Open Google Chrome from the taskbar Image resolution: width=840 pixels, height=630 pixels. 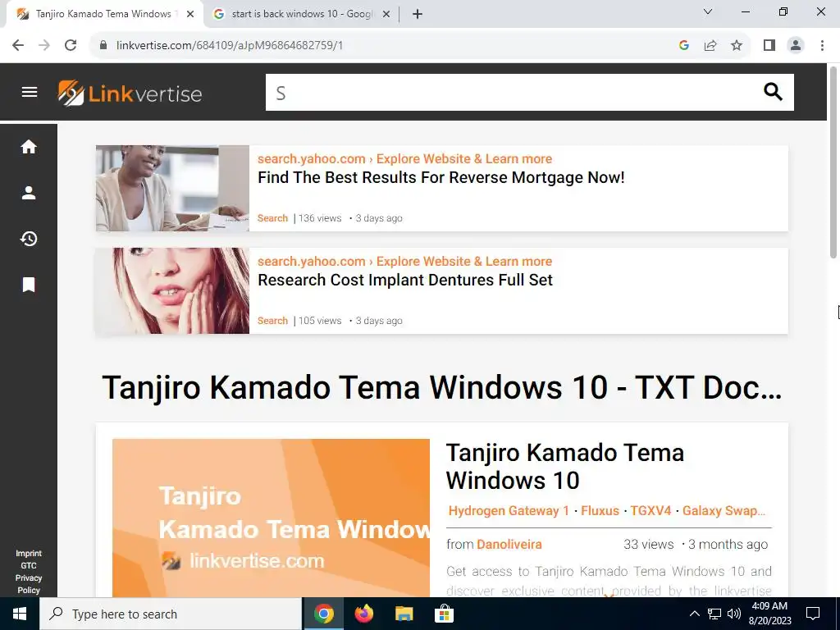click(x=323, y=614)
